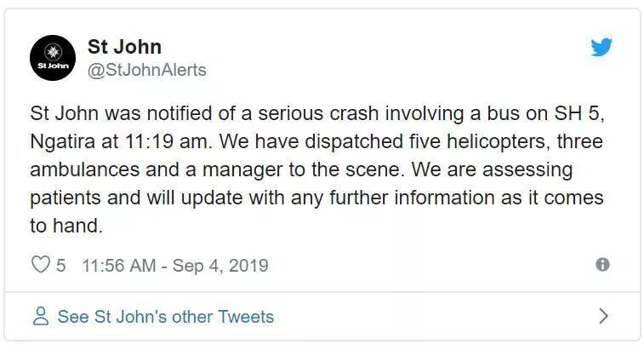Open the tweet info icon
This screenshot has width=644, height=350.
(x=602, y=265)
